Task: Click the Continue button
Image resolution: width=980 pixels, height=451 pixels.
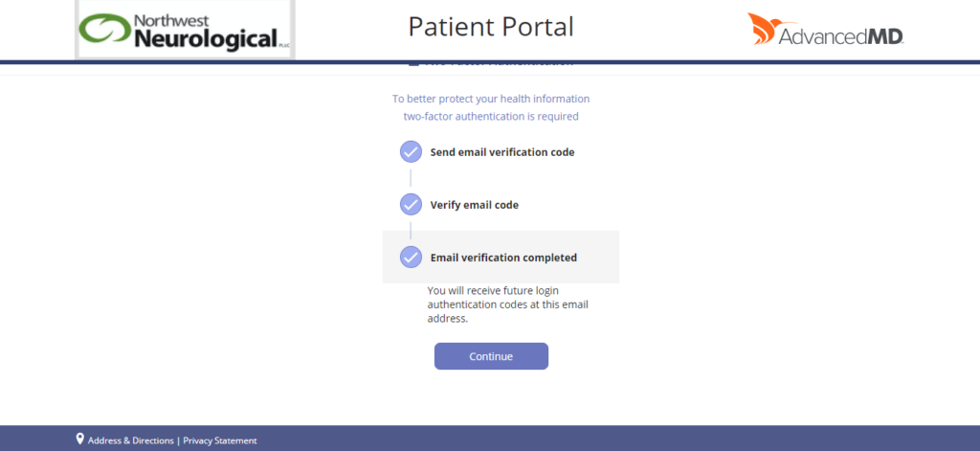Action: pos(491,356)
